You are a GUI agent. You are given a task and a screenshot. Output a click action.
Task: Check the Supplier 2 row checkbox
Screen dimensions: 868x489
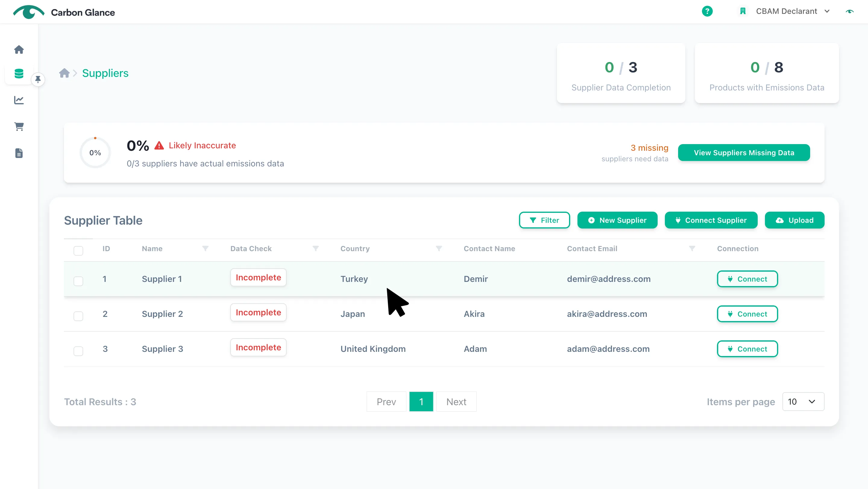(x=78, y=316)
